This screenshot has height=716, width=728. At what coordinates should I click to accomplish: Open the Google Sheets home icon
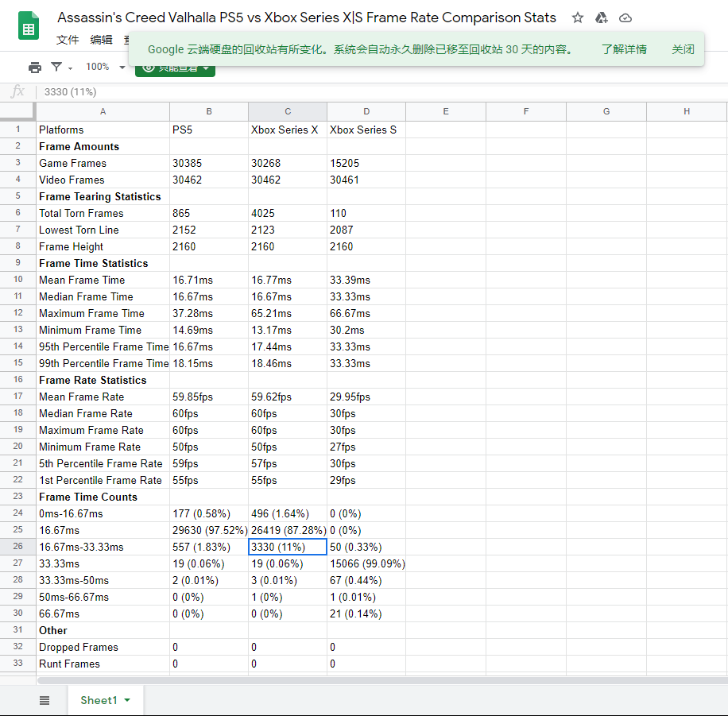point(29,25)
